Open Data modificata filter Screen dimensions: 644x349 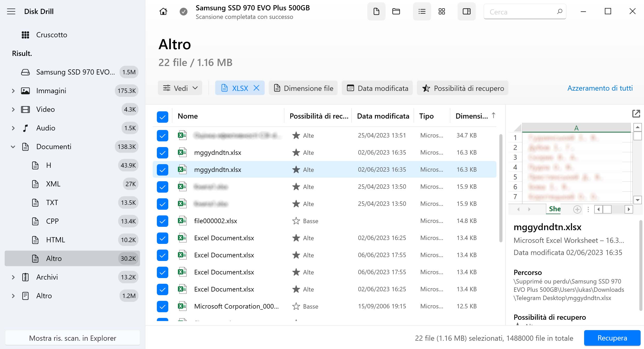point(377,88)
